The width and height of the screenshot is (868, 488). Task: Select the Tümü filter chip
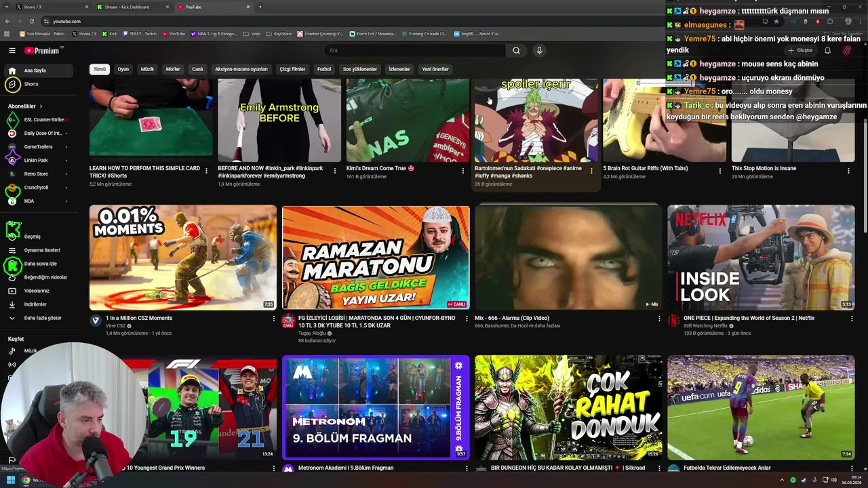click(x=100, y=69)
